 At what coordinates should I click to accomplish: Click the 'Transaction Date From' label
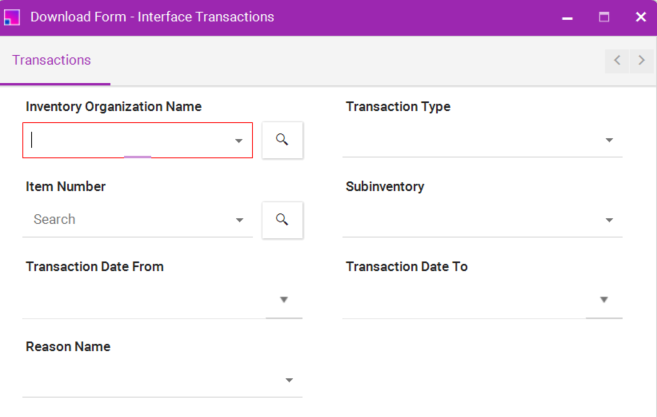pos(95,267)
